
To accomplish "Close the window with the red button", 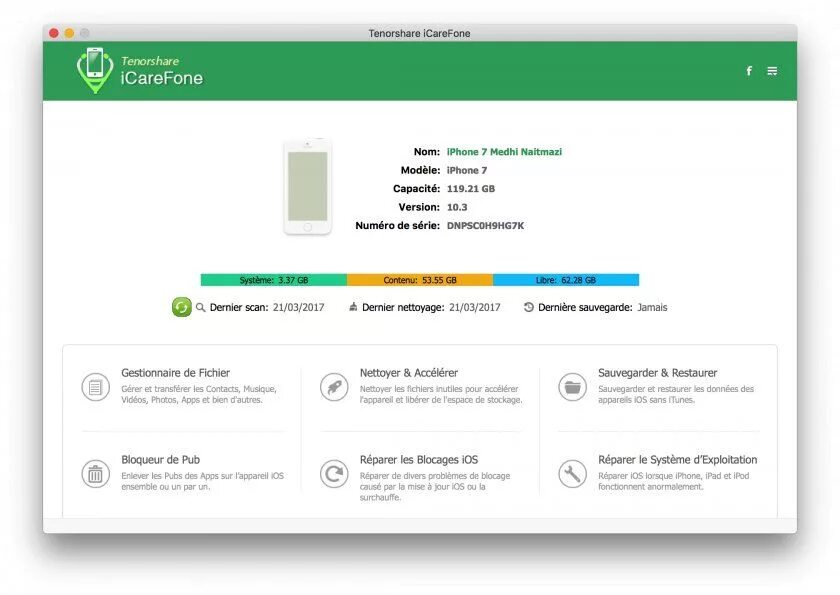I will pos(54,33).
